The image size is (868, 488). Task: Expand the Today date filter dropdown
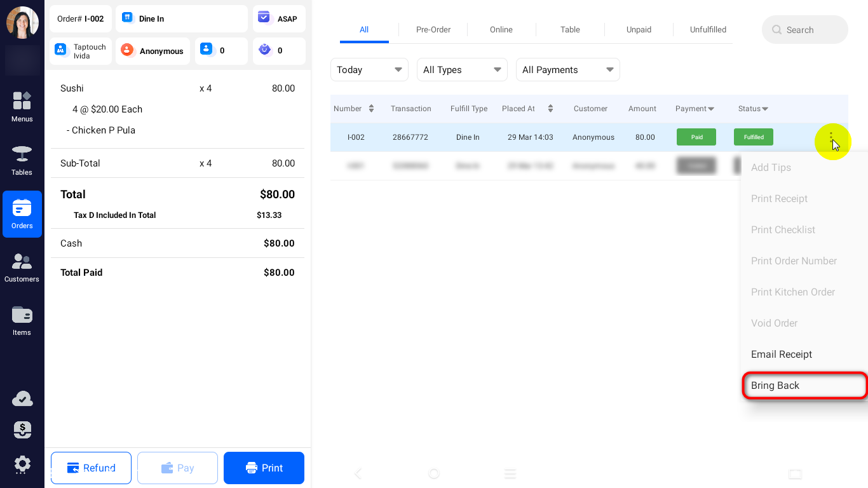point(369,70)
